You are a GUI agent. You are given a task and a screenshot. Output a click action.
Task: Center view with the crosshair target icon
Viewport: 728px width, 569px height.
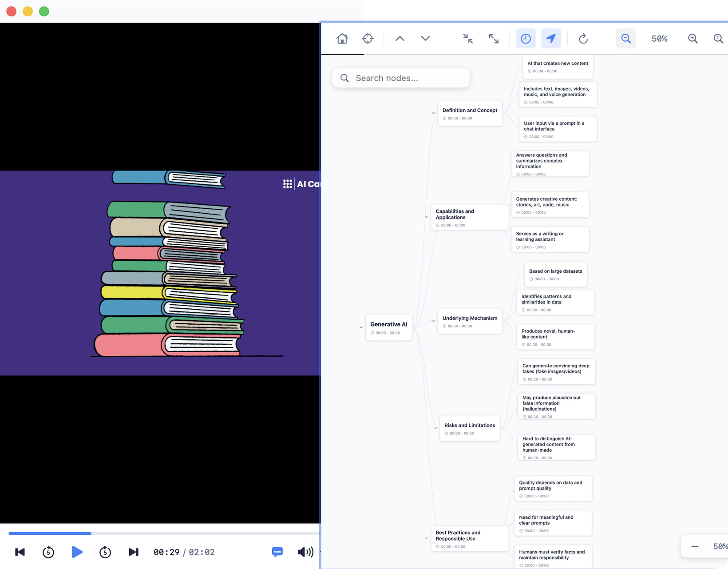(368, 39)
